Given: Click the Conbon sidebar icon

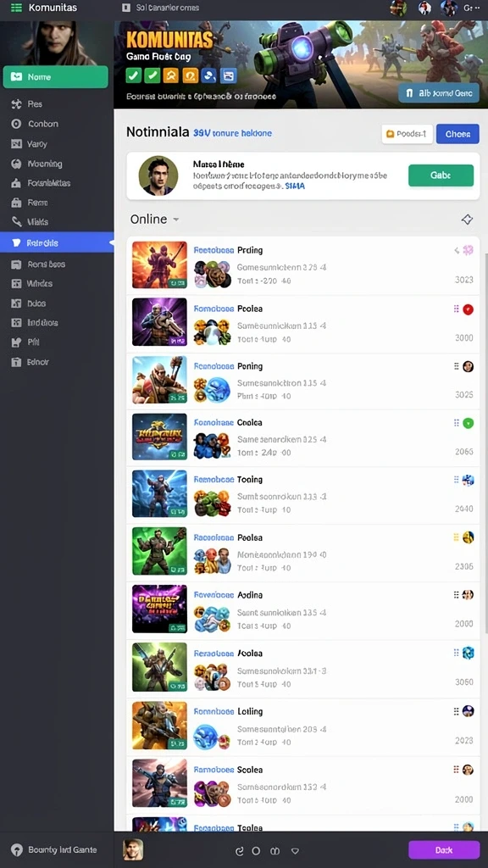Looking at the screenshot, I should pyautogui.click(x=17, y=124).
